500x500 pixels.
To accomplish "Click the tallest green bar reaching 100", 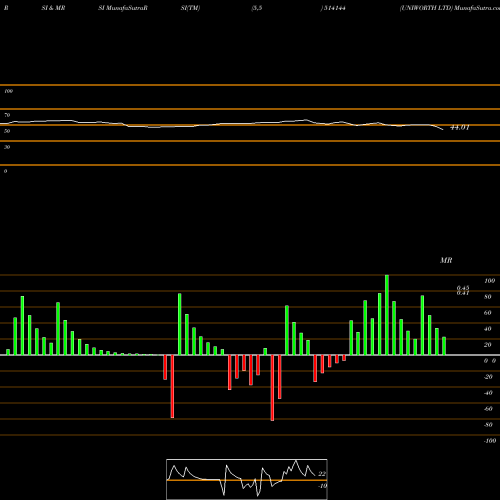I will click(x=387, y=315).
